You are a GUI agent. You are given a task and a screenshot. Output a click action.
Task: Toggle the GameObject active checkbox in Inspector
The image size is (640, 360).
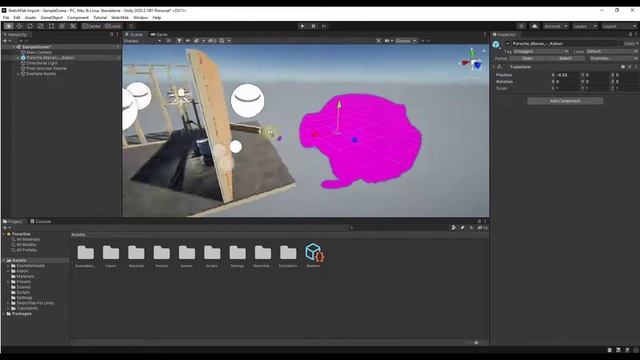point(508,43)
